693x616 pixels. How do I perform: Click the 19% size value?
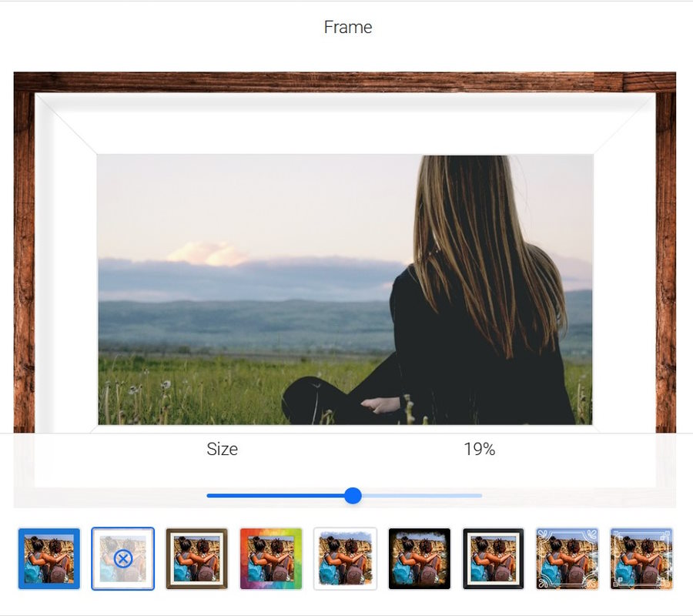(x=479, y=450)
